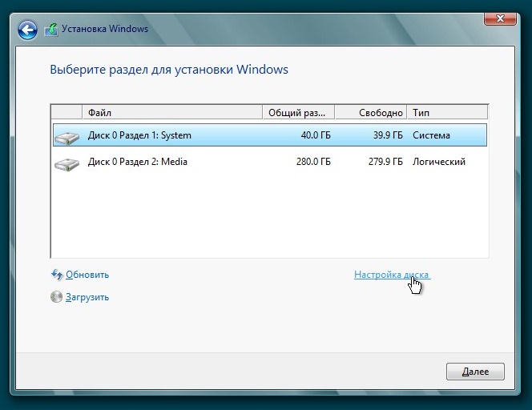Click the Логический type cell
The width and height of the screenshot is (532, 410).
438,162
